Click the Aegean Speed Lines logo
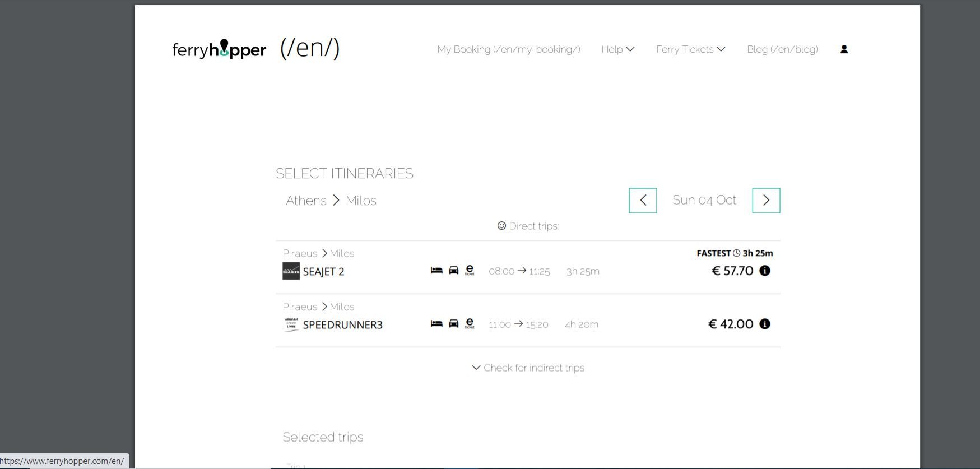The height and width of the screenshot is (469, 980). pyautogui.click(x=291, y=324)
